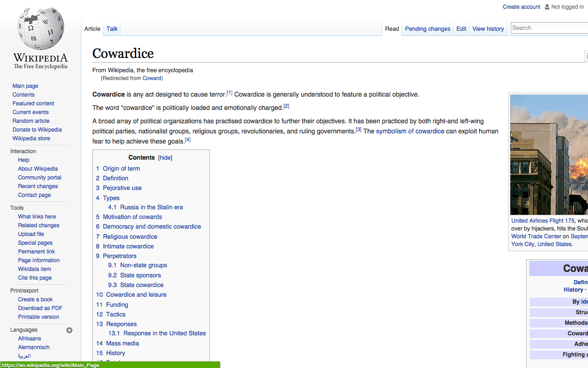Open the symbolism of cowardice link
Viewport: 588px width, 368px height.
point(410,131)
